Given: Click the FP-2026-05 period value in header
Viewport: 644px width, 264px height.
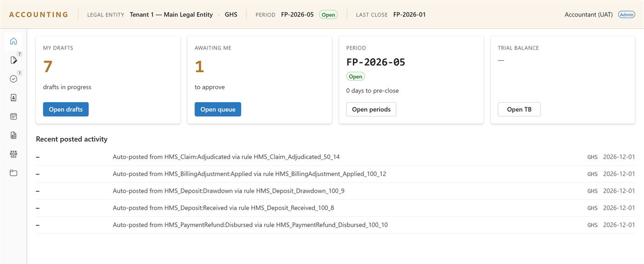Looking at the screenshot, I should [297, 15].
